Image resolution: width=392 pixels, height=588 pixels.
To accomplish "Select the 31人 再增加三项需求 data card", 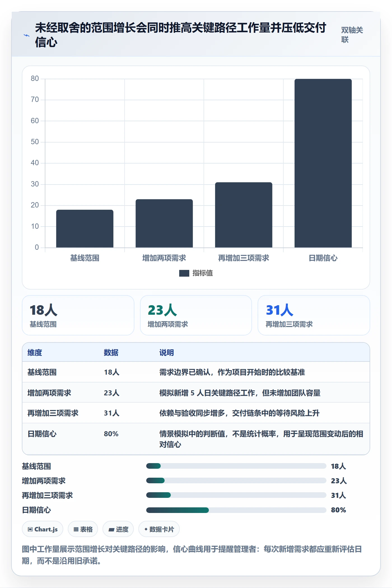I will coord(314,315).
